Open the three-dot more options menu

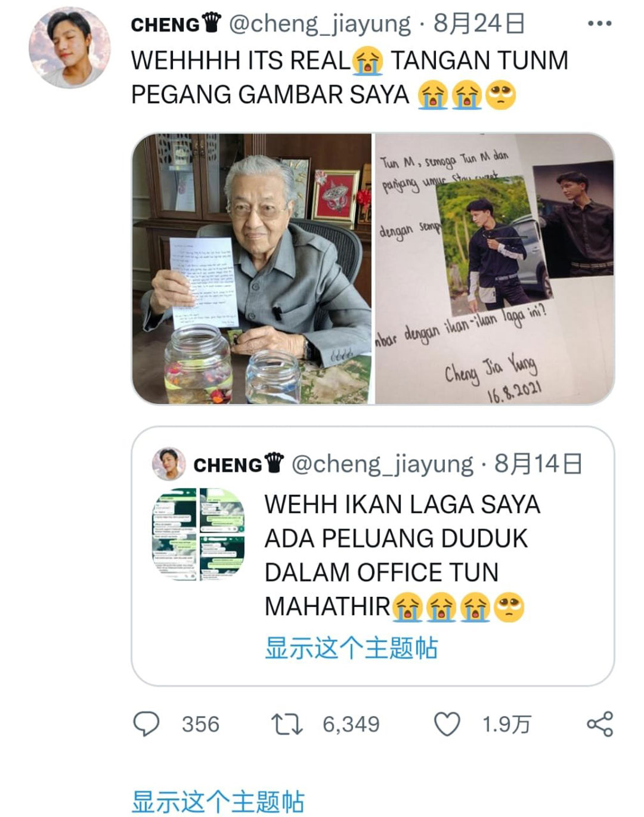[x=599, y=24]
